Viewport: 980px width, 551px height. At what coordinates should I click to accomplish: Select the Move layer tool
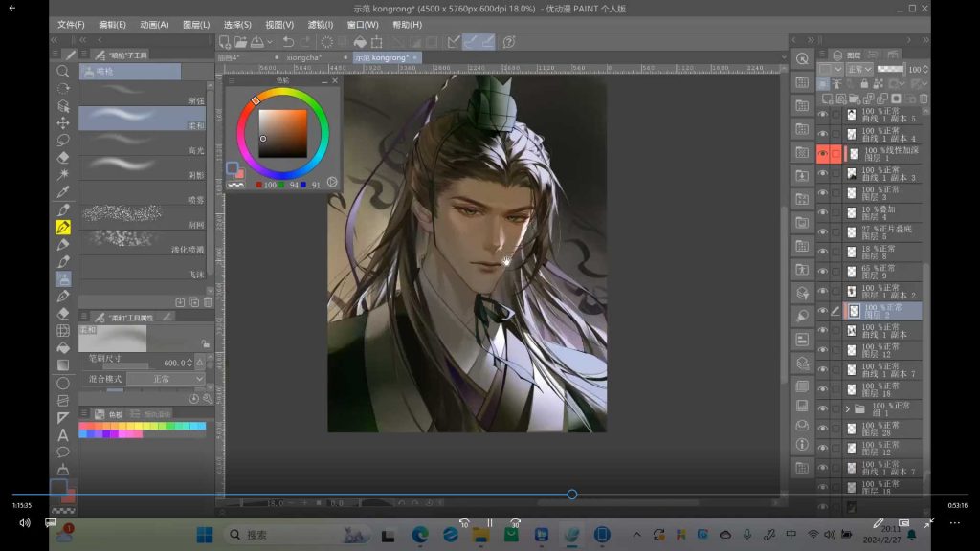click(63, 123)
